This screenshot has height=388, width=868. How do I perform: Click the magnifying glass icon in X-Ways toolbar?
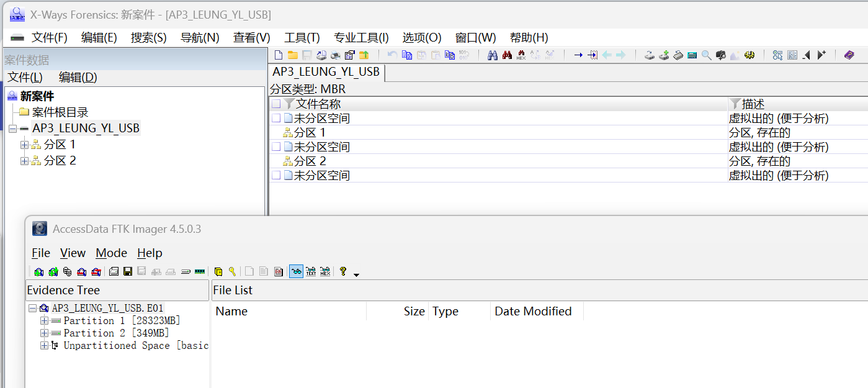[x=706, y=55]
